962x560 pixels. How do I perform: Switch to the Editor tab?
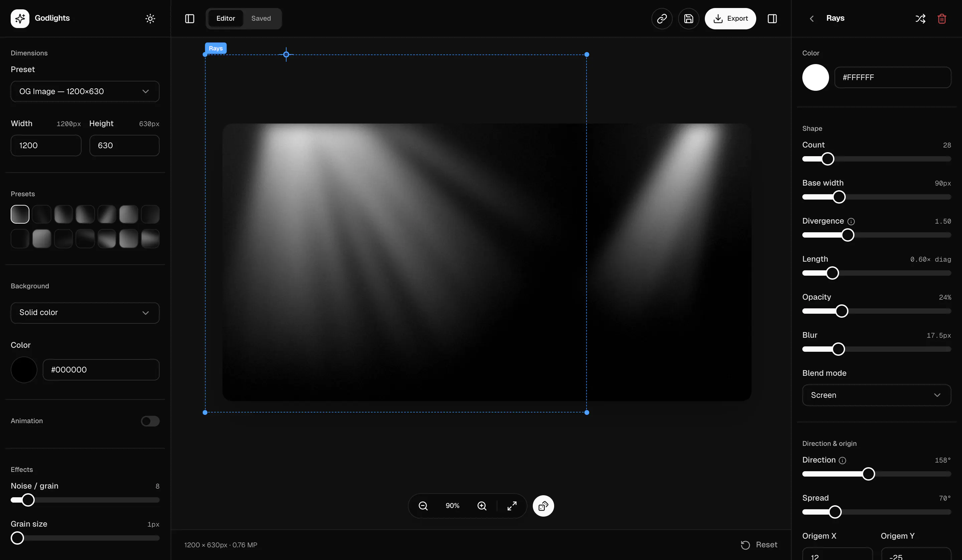pyautogui.click(x=225, y=18)
